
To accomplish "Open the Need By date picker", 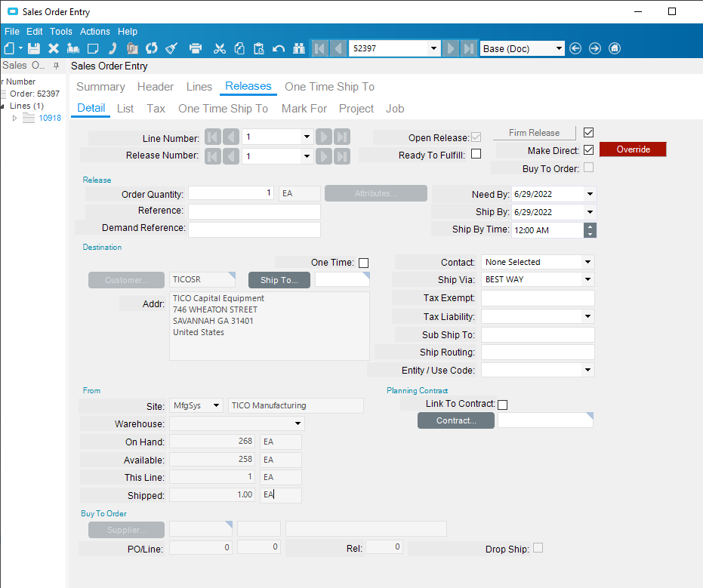I will (x=590, y=194).
